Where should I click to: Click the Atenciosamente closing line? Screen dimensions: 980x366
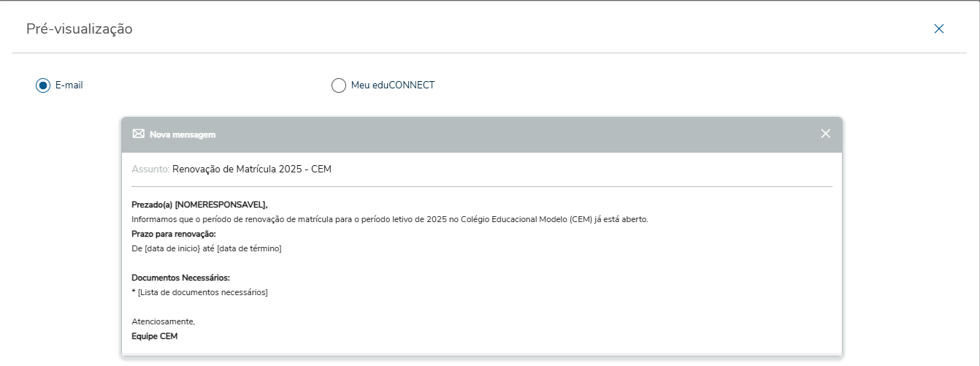(x=163, y=321)
